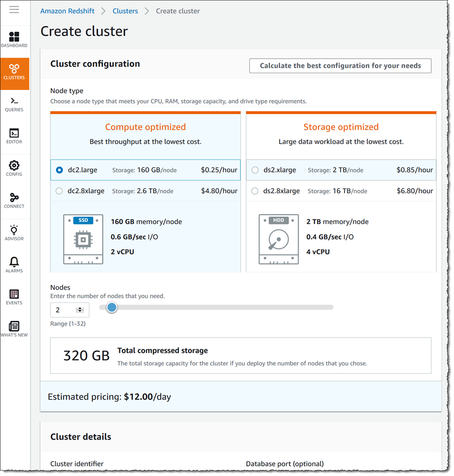Select the dc2.large node type
Image resolution: width=454 pixels, height=476 pixels.
point(60,170)
